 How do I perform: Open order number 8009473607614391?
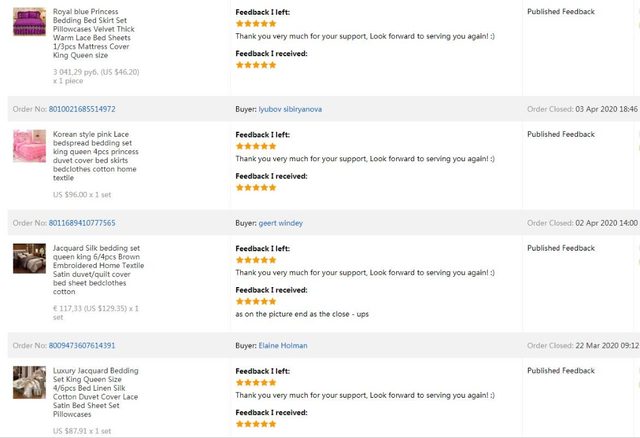pyautogui.click(x=77, y=346)
